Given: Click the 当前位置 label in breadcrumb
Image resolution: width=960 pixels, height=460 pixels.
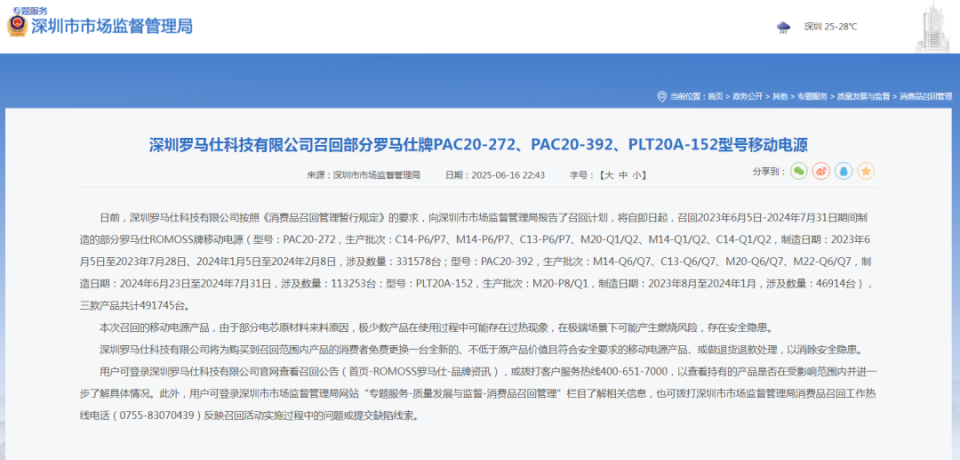Looking at the screenshot, I should (686, 96).
